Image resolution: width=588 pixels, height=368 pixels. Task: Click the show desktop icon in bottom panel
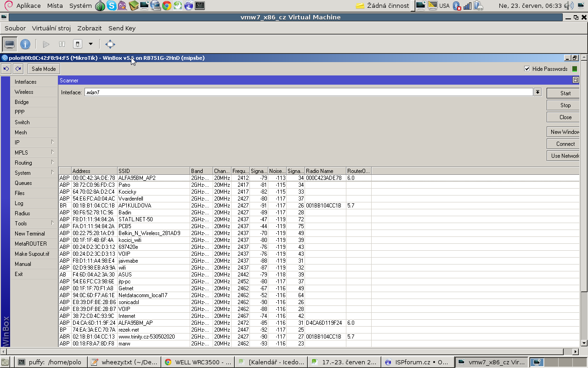(x=5, y=362)
